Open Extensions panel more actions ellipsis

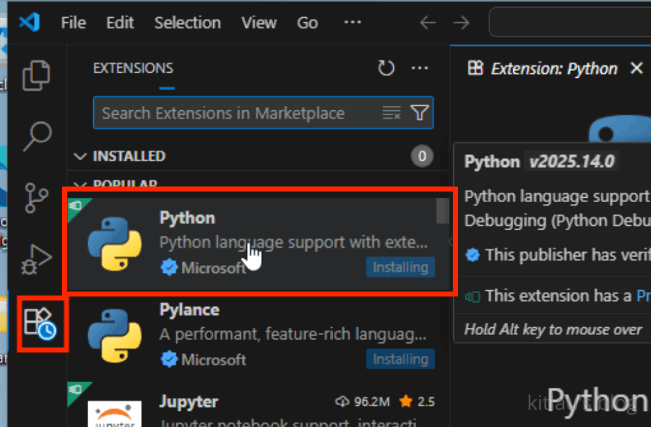pyautogui.click(x=420, y=68)
